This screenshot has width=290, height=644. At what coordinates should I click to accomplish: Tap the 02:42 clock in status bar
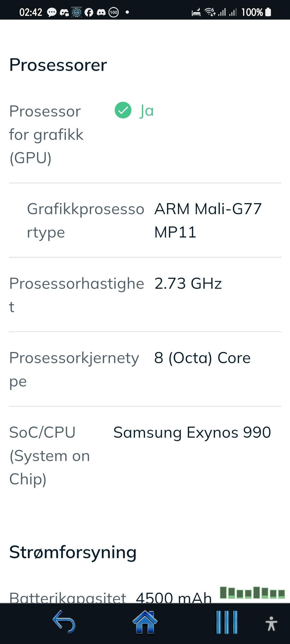tap(31, 12)
